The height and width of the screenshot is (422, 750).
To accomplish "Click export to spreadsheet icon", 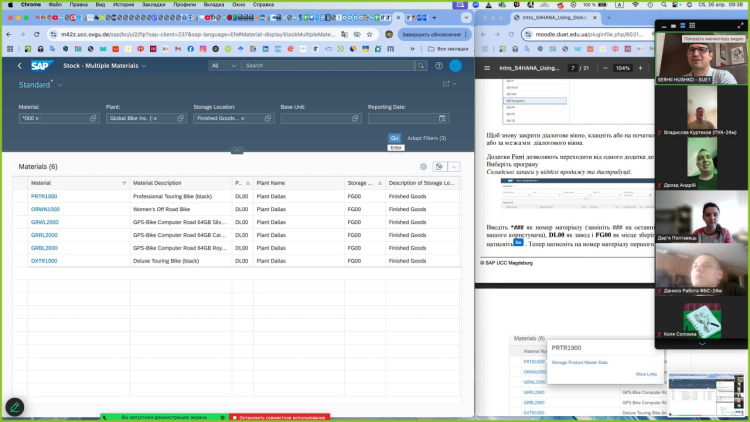I will click(439, 167).
